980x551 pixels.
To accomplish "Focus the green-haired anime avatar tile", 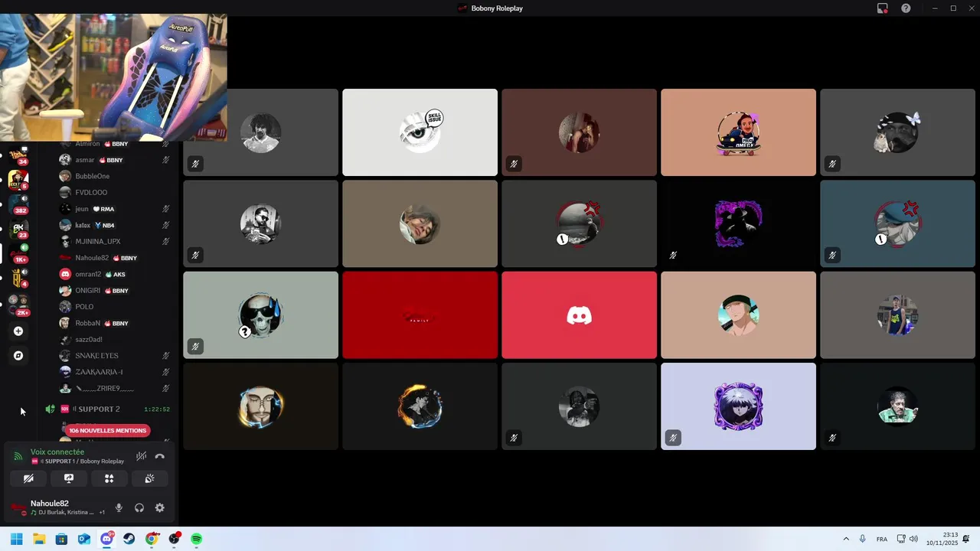I will 738,315.
